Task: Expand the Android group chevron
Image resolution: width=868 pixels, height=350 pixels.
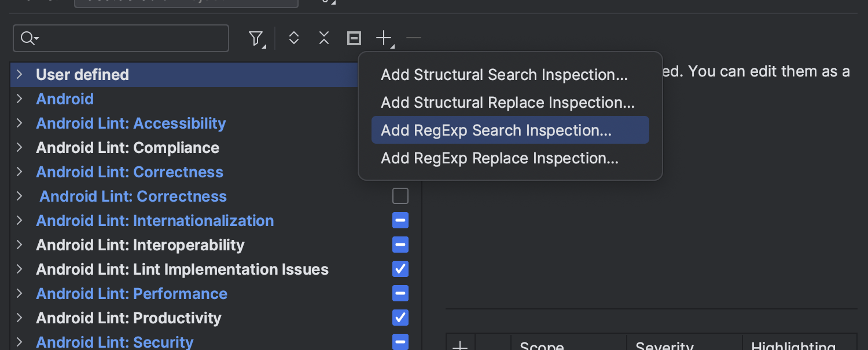Action: point(20,99)
